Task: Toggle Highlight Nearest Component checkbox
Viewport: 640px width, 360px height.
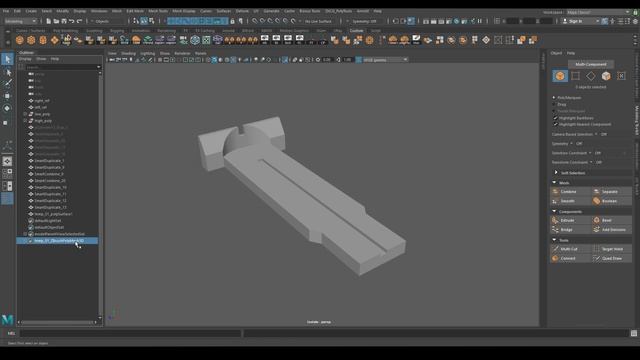Action: (555, 124)
